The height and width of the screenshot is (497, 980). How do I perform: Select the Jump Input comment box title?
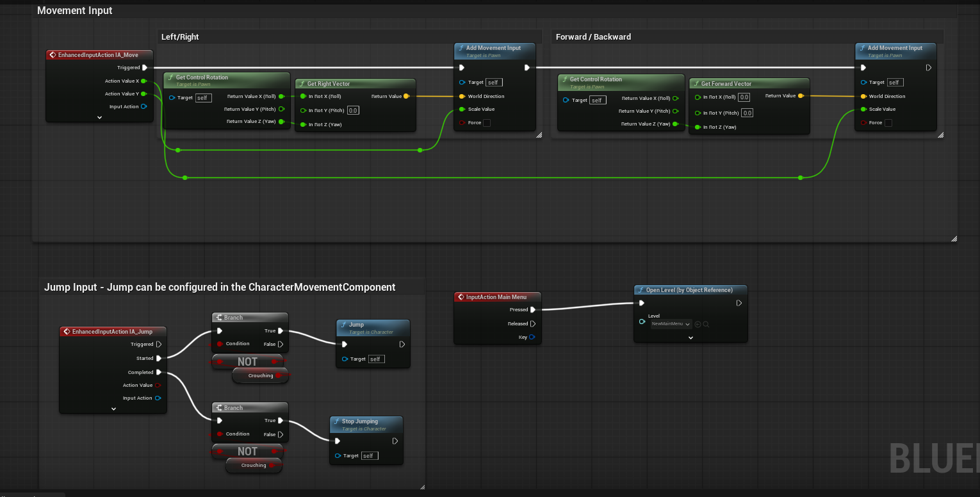click(220, 287)
